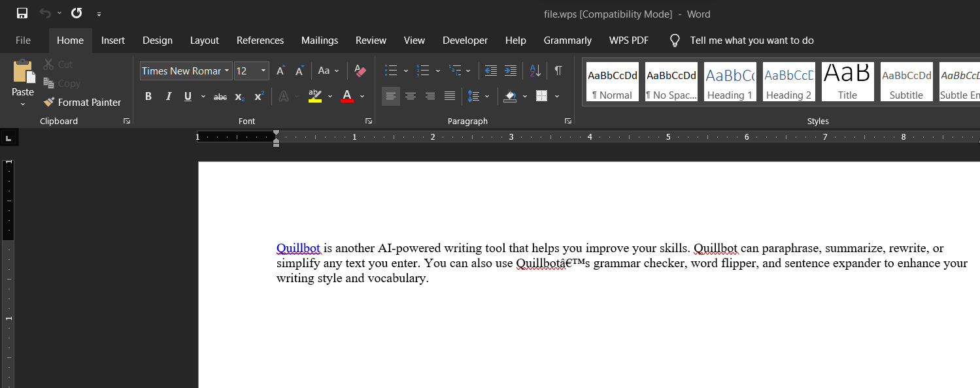Screen dimensions: 980x388
Task: Apply Superscript to text
Action: (x=258, y=96)
